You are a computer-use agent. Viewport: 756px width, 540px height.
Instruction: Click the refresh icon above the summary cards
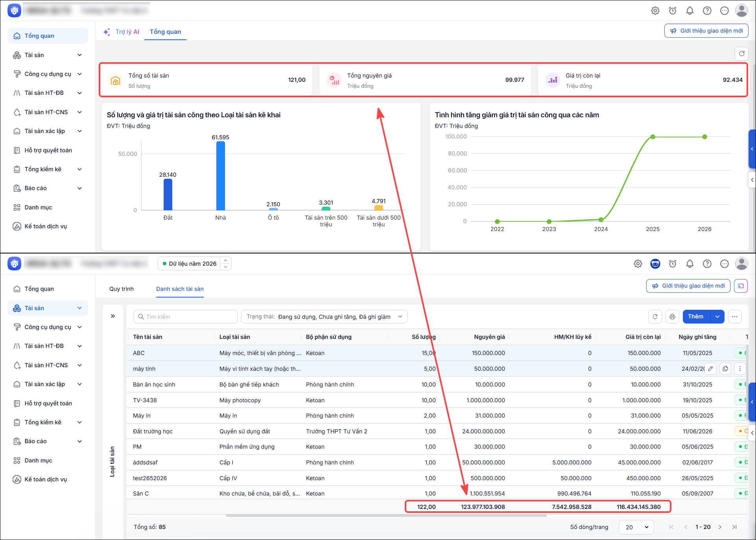pos(741,54)
